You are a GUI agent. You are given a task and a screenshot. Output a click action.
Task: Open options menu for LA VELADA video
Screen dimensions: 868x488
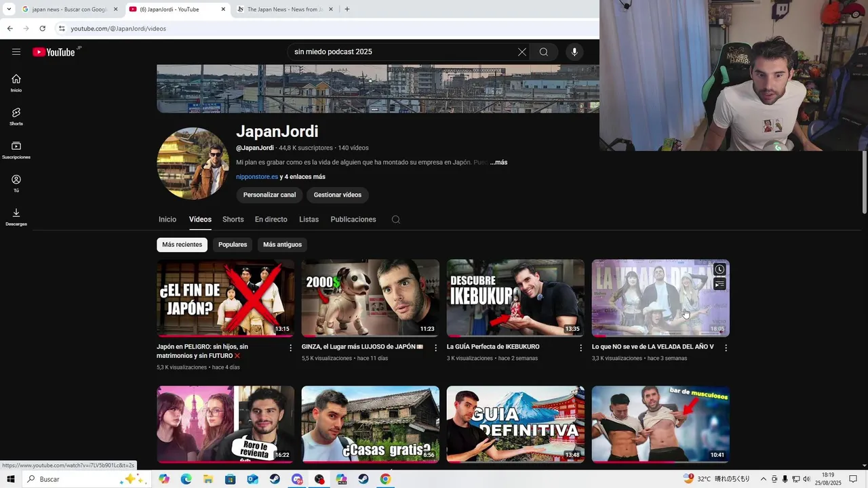coord(726,348)
